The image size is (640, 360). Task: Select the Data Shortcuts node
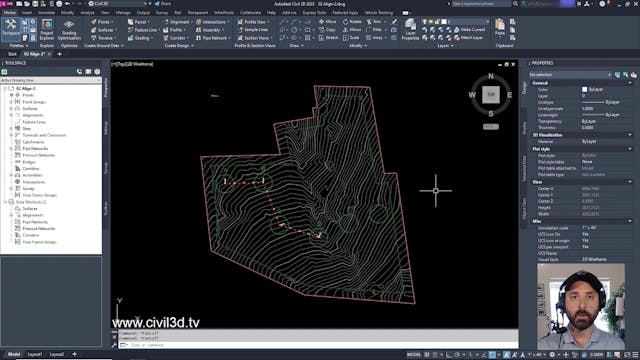coord(31,202)
